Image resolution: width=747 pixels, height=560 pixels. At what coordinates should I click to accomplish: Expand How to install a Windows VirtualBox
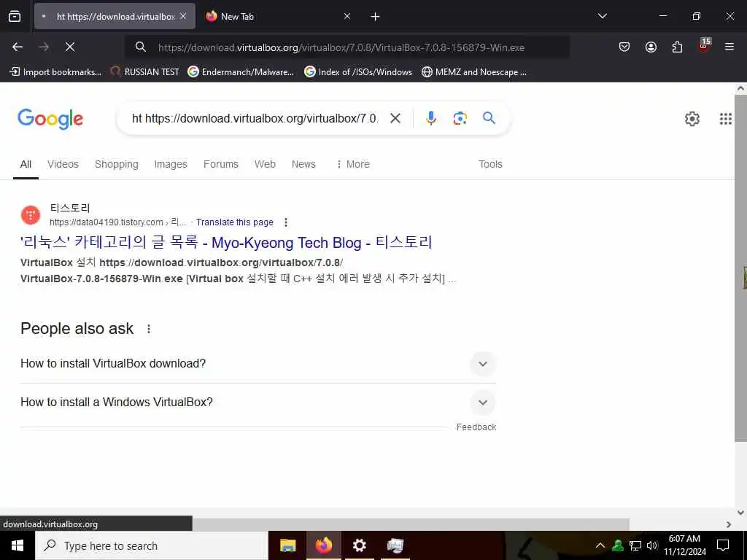pos(258,402)
